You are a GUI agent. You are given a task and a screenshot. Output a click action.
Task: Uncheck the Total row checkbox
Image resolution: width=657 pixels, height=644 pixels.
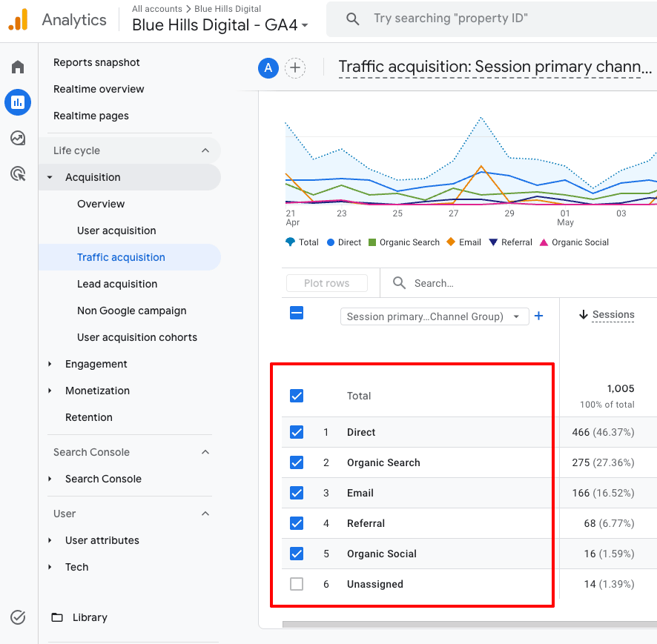pos(297,396)
